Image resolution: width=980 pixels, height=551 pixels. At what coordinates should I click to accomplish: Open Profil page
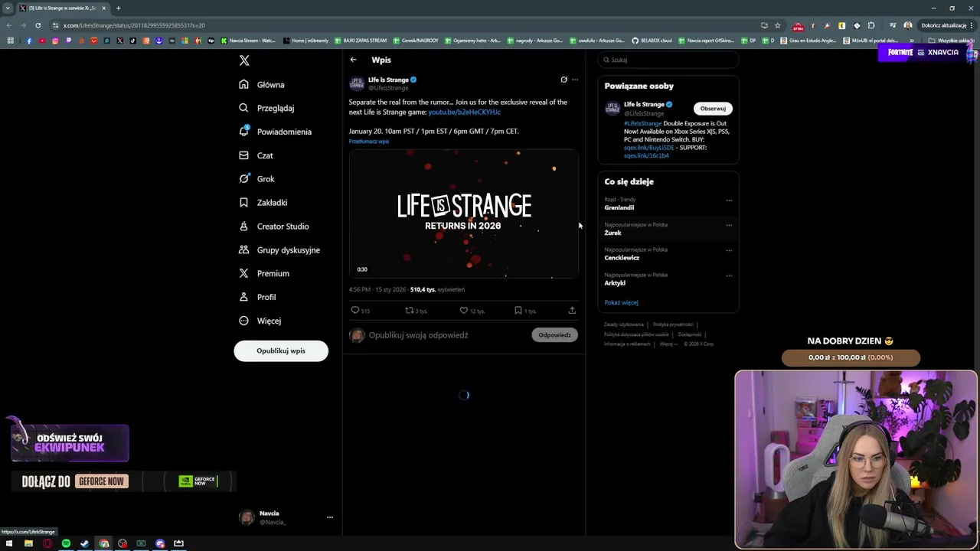(x=257, y=297)
